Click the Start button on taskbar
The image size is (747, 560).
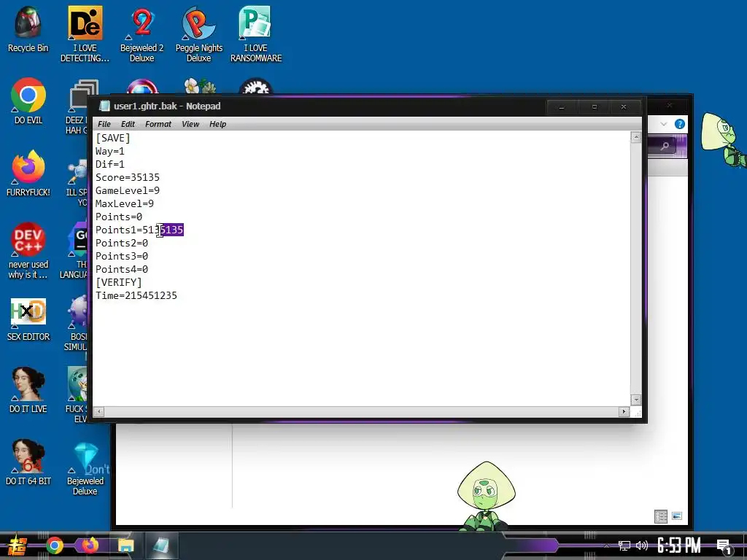(x=18, y=545)
